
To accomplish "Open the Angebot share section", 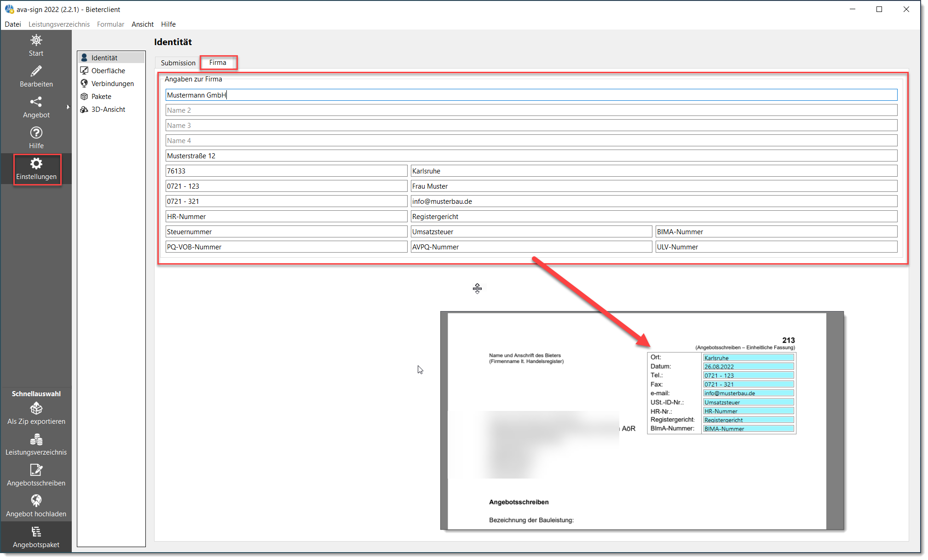I will 36,107.
